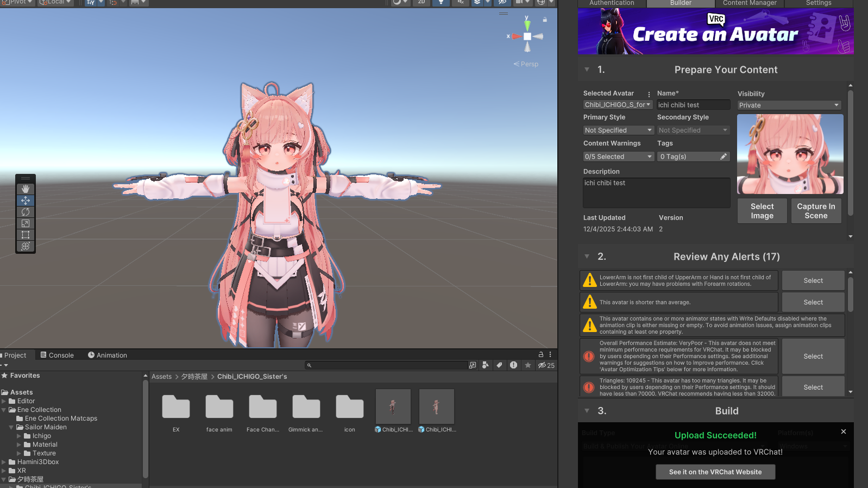Image resolution: width=868 pixels, height=488 pixels.
Task: Click the red X axis cone of gizmo
Action: (516, 36)
